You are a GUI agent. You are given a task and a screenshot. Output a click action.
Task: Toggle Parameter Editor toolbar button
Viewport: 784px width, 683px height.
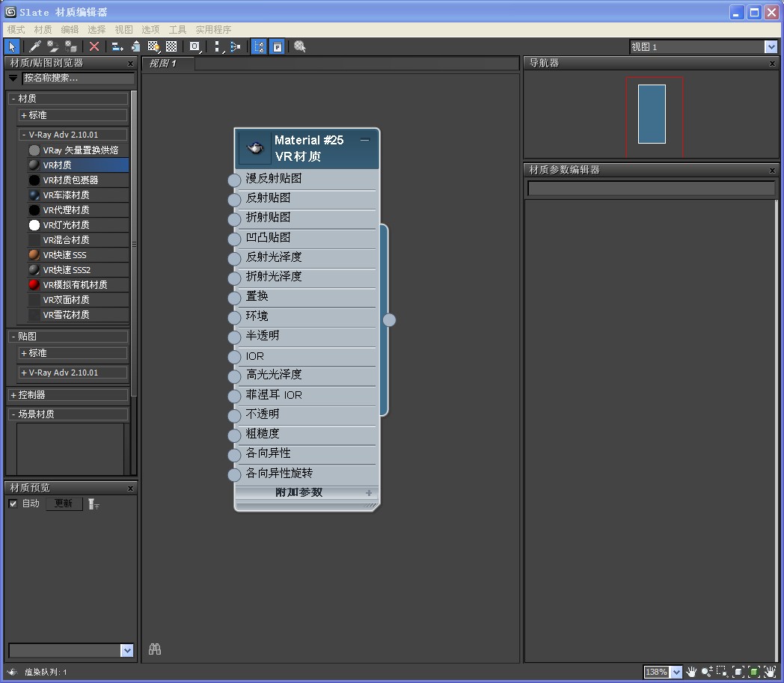pos(278,46)
